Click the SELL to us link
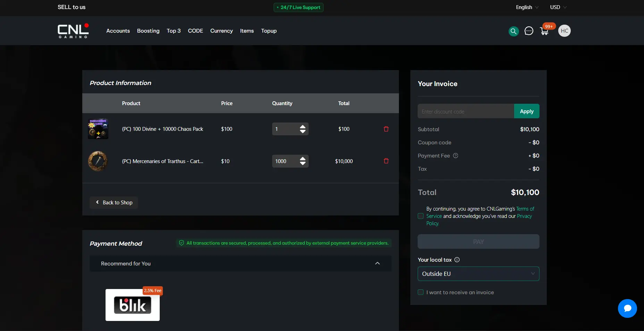 coord(72,7)
